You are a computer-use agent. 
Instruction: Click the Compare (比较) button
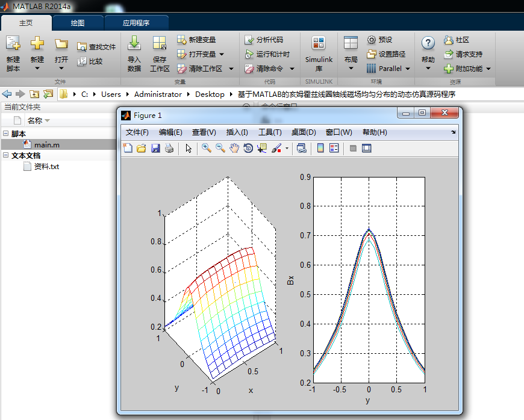coord(90,61)
